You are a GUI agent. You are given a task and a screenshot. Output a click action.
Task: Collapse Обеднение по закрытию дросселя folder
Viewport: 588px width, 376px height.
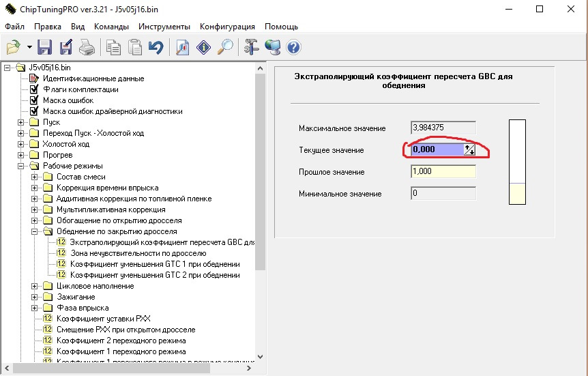(x=35, y=231)
